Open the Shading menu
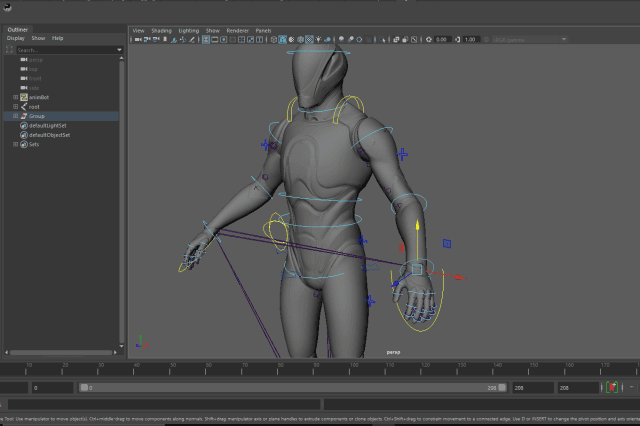The height and width of the screenshot is (426, 640). click(161, 31)
